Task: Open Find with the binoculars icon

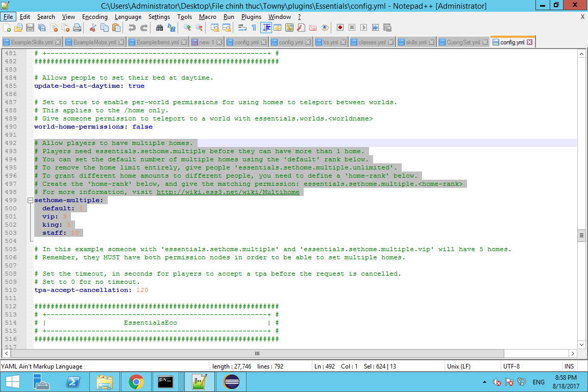Action: [159, 28]
